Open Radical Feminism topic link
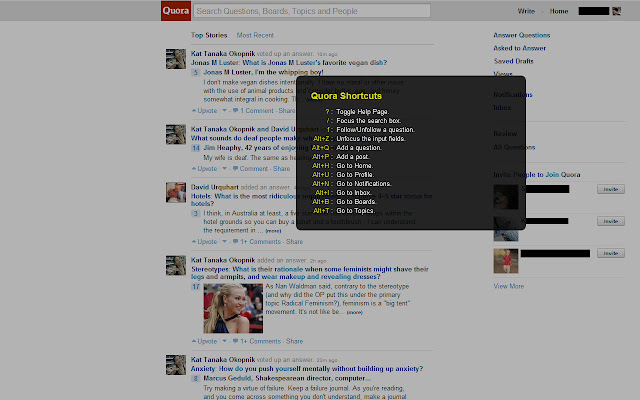 point(310,303)
